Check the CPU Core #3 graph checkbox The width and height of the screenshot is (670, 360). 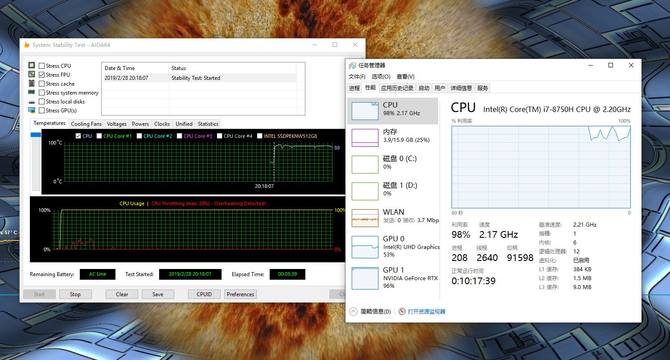coord(179,136)
